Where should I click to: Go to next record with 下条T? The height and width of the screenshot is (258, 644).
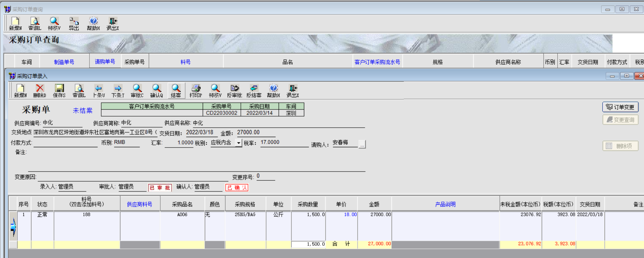(x=118, y=91)
